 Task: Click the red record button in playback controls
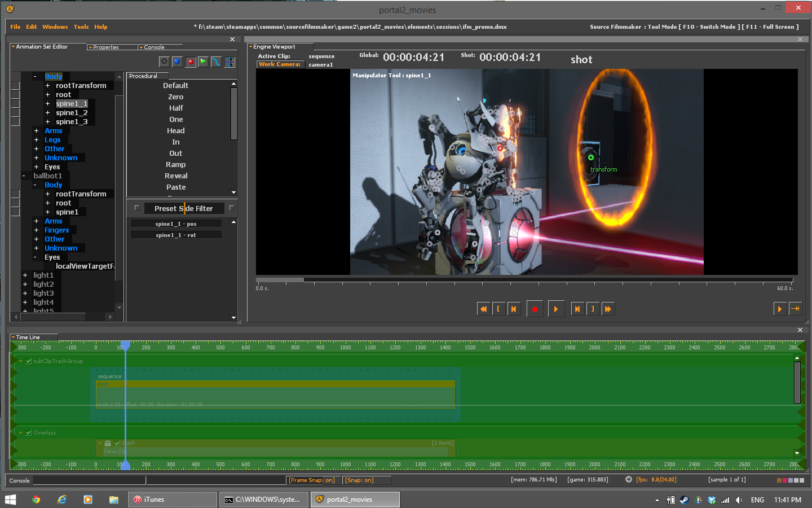point(535,309)
